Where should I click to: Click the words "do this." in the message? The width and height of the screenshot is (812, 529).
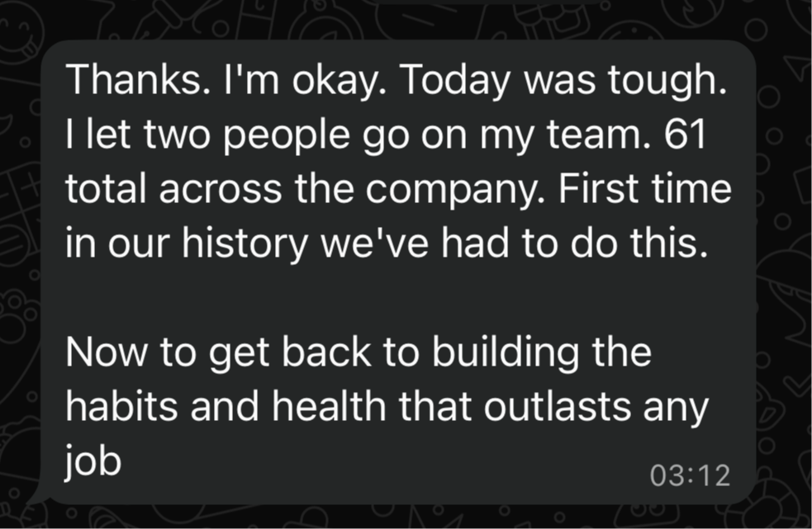click(x=639, y=242)
